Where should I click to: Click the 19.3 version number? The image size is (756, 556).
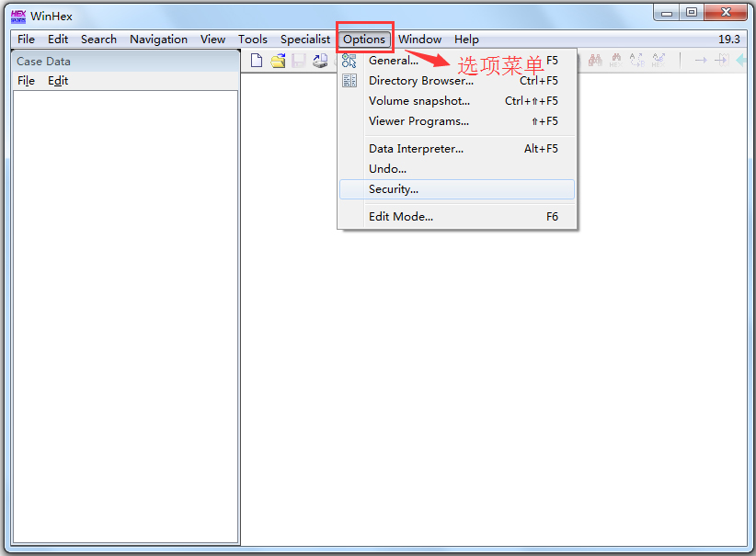pos(728,40)
